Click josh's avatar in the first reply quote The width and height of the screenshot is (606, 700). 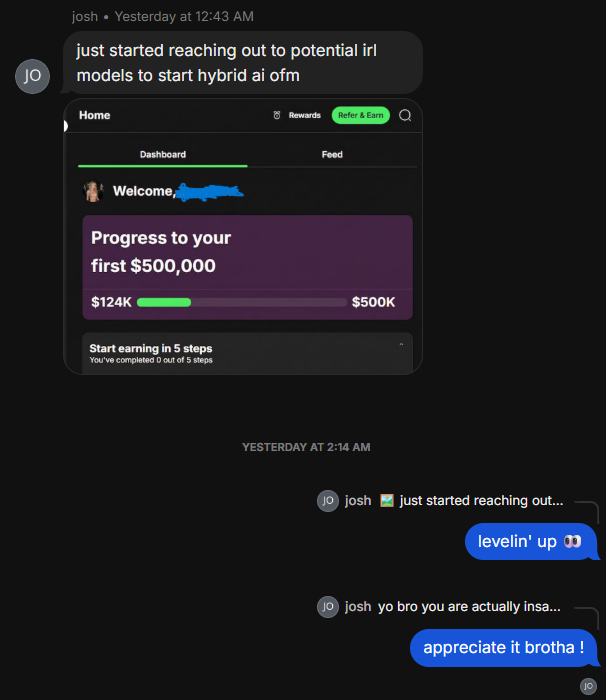(x=328, y=500)
